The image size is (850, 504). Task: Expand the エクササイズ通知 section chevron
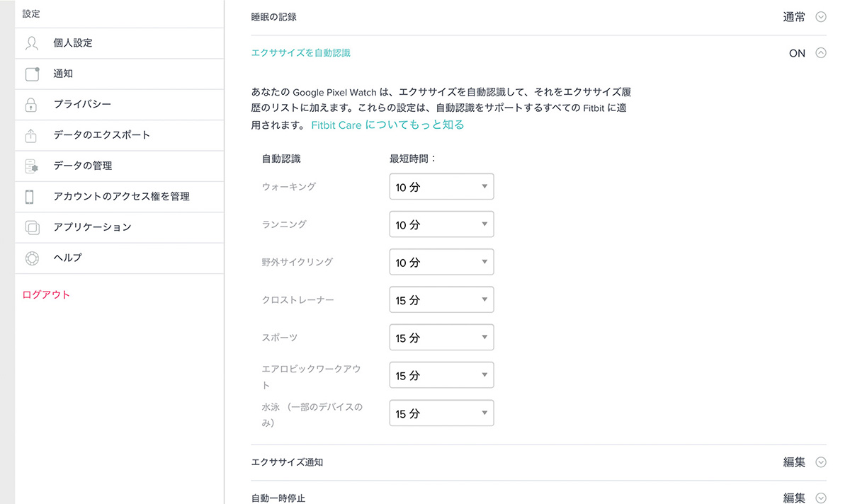coord(821,462)
